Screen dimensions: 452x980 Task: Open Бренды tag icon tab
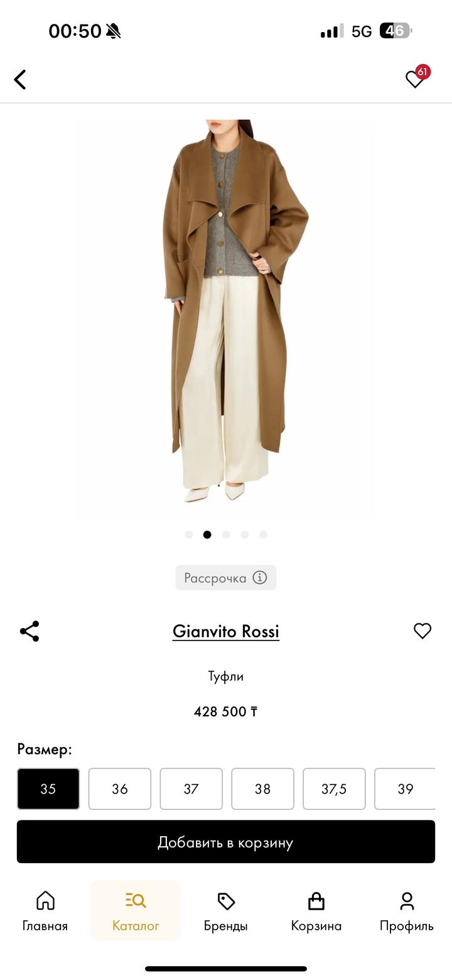point(226,911)
